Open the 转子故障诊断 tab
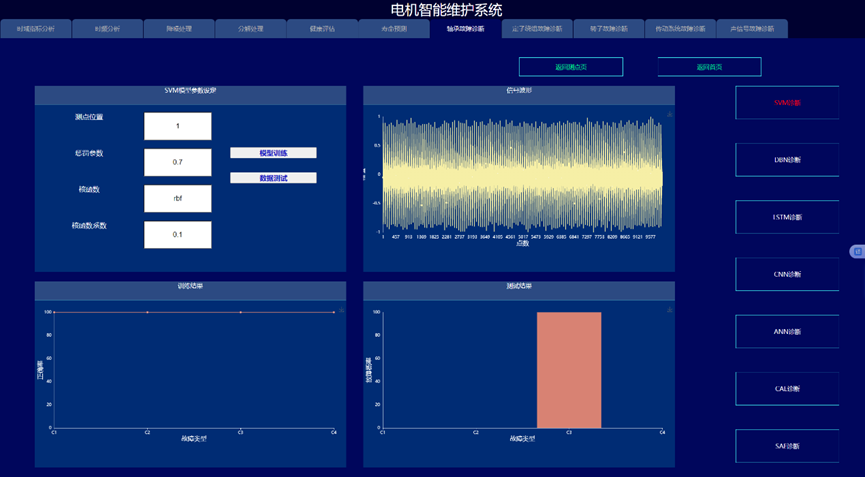This screenshot has height=477, width=865. tap(608, 29)
